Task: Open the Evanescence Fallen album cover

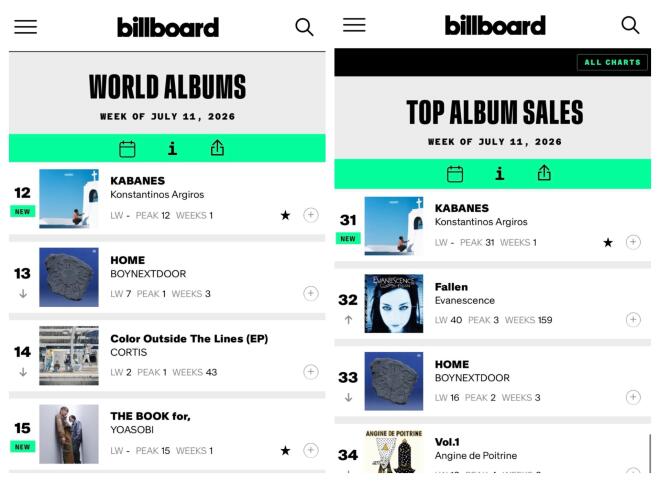Action: point(394,304)
